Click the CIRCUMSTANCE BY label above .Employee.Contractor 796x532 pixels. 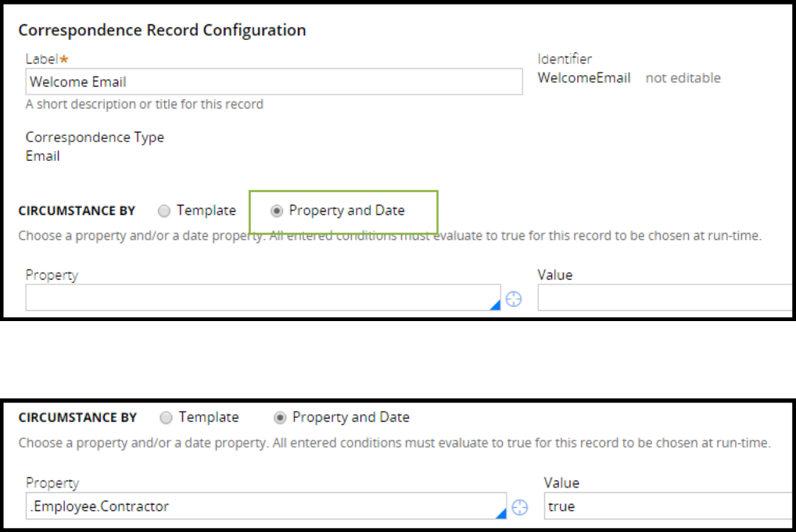[77, 418]
